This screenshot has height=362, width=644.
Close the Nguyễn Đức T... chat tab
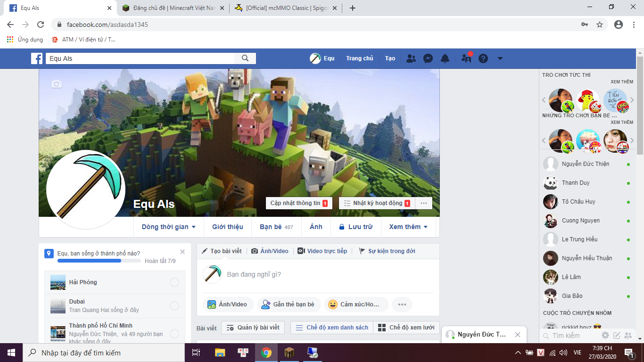[518, 335]
